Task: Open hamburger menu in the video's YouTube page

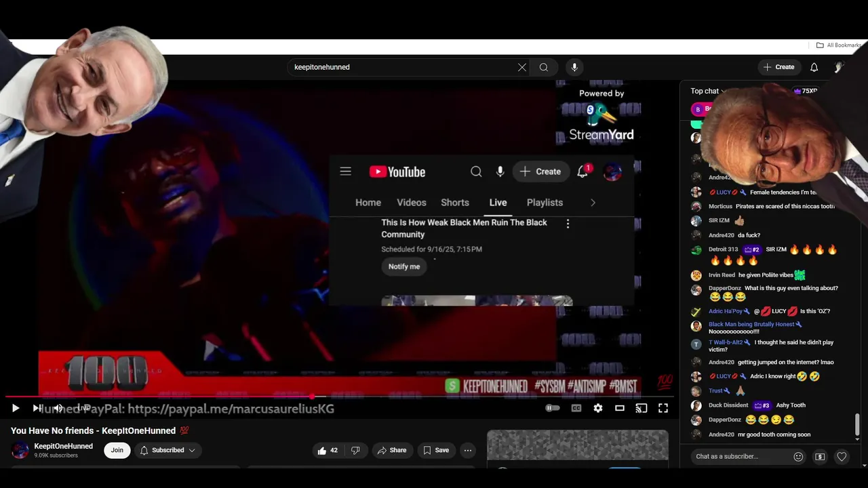Action: point(345,171)
